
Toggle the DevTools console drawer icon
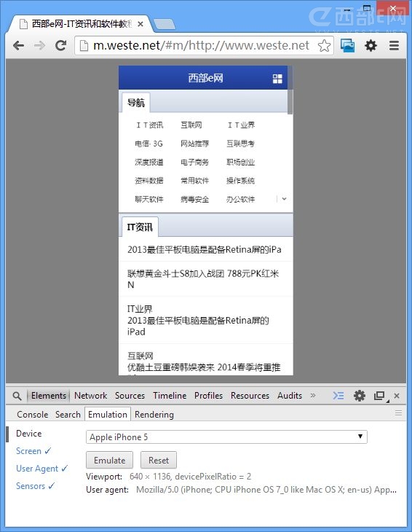(338, 396)
